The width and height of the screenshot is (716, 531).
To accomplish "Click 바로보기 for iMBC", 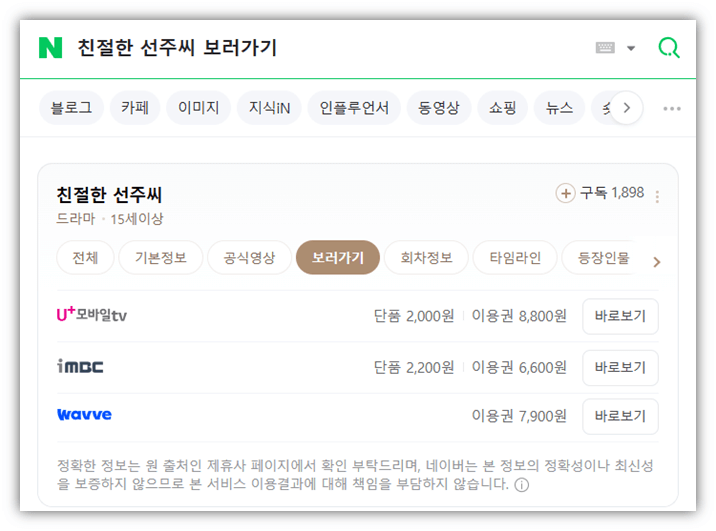I will (620, 368).
